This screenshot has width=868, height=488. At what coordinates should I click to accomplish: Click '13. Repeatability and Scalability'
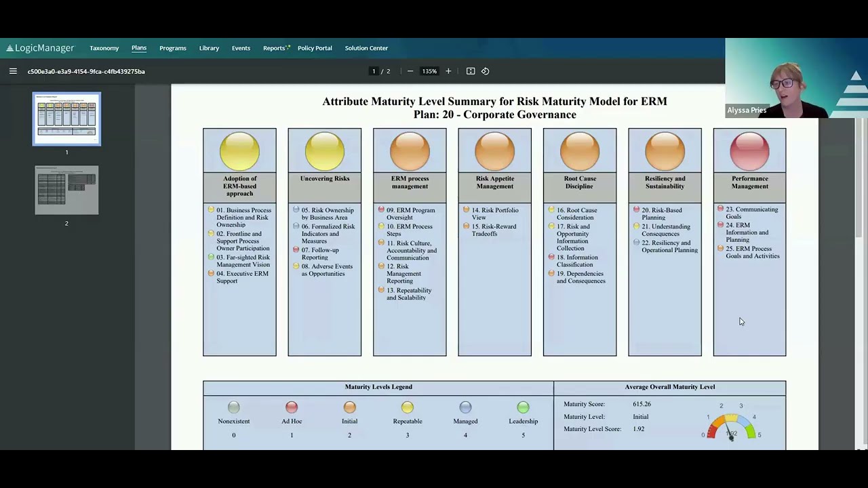coord(409,294)
